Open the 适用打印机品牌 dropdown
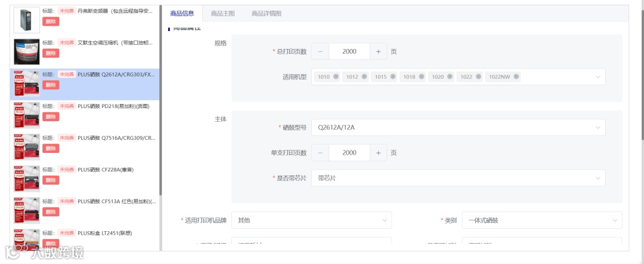Viewport: 644px width, 264px height. pyautogui.click(x=312, y=220)
